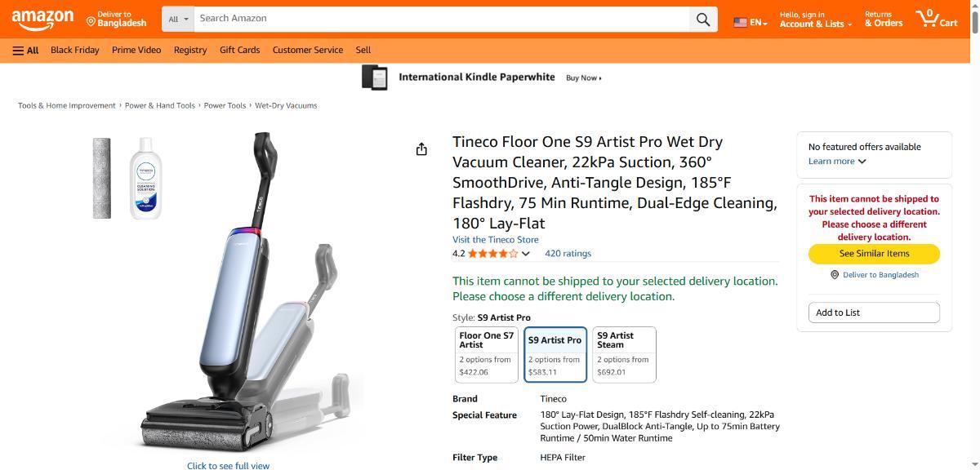Open Black Friday in the navigation bar

[x=74, y=51]
